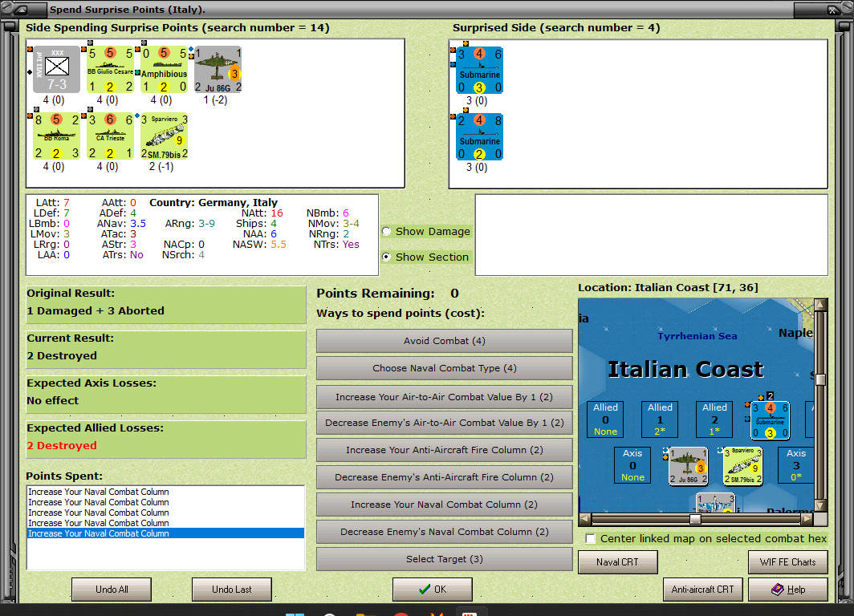Select fourth Points Spent list entry

[x=165, y=523]
